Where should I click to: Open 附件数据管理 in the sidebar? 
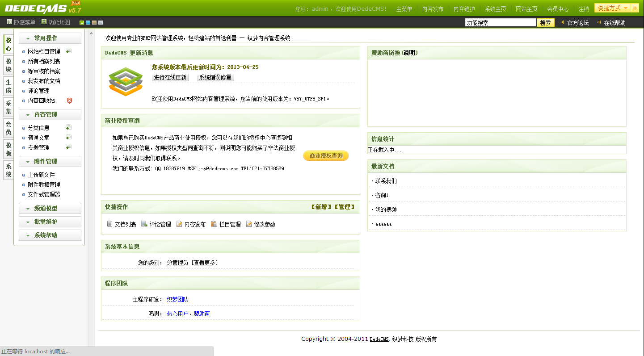pyautogui.click(x=44, y=184)
